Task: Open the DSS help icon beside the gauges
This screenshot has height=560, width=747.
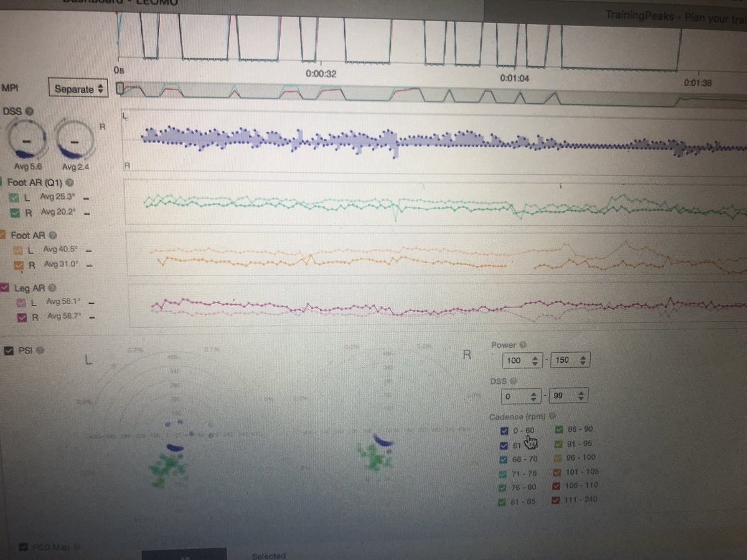Action: pos(29,111)
